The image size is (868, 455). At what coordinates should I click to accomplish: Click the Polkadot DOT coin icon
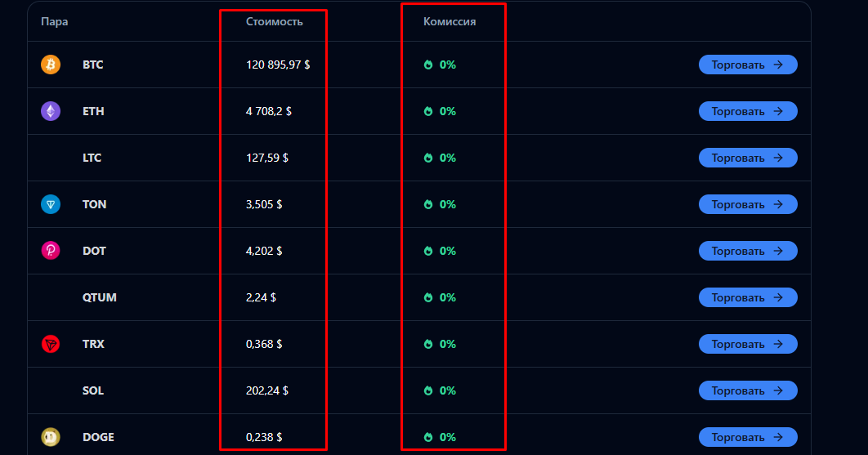point(51,251)
